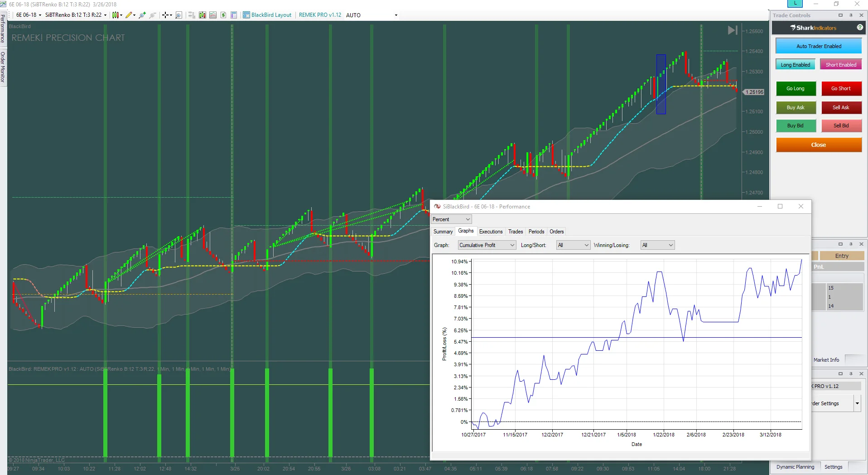Click REMEK PRO v1.12 toolbar label
This screenshot has width=868, height=475.
[x=320, y=15]
